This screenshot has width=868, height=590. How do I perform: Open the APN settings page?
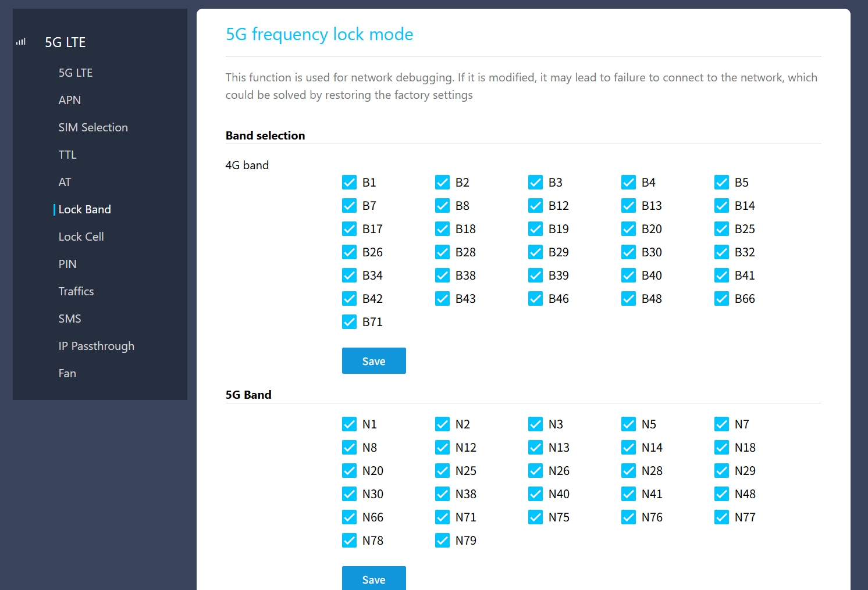click(x=70, y=100)
